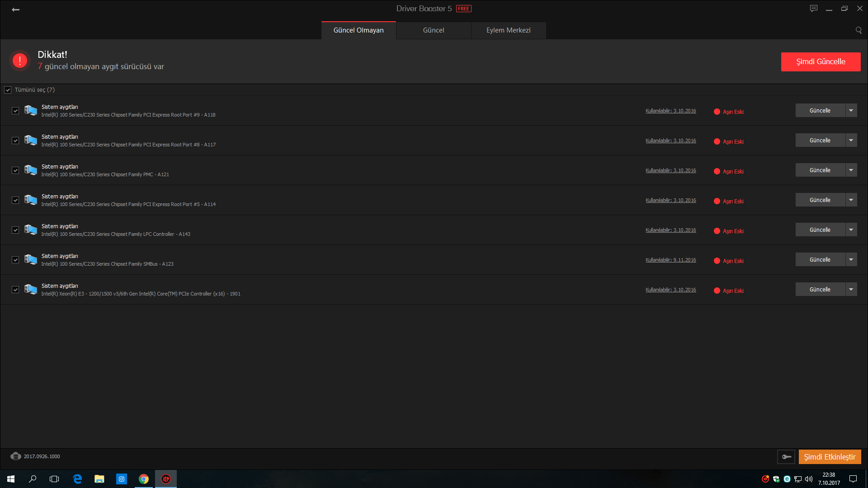Open the feedback chat icon
The width and height of the screenshot is (868, 488).
(814, 9)
